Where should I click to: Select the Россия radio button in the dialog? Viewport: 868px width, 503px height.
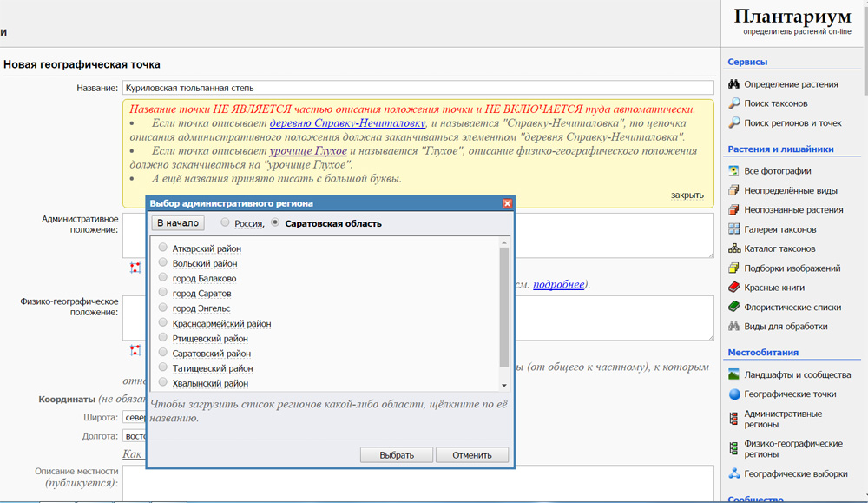(x=225, y=223)
